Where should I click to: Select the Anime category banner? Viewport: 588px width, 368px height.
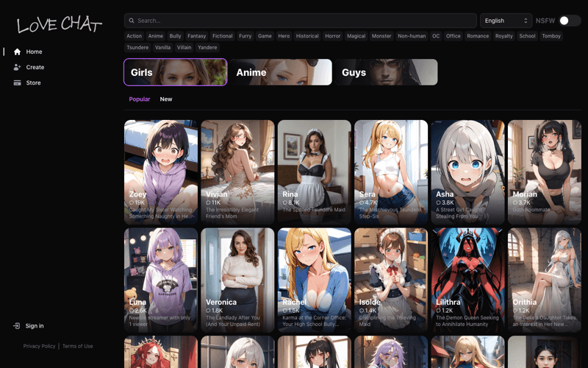[x=281, y=72]
